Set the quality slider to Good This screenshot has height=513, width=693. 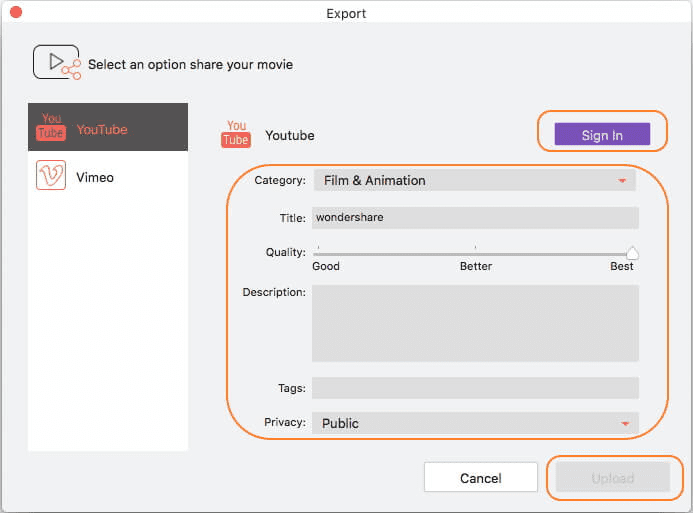point(319,253)
